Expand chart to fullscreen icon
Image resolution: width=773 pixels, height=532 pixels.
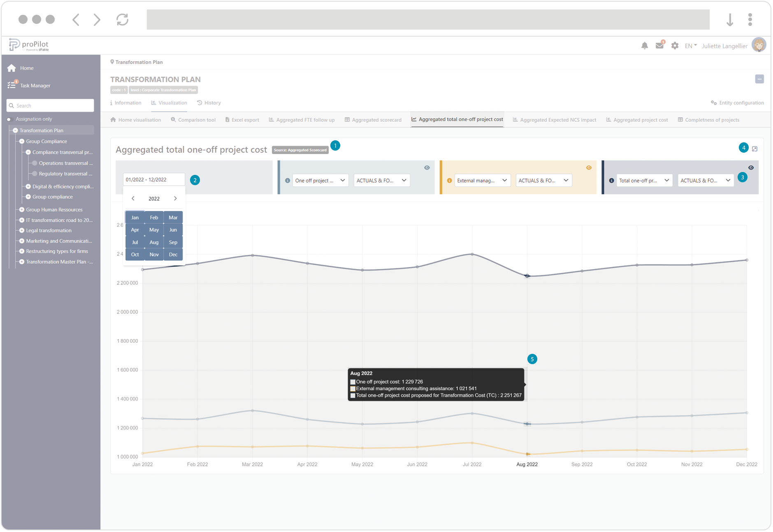[754, 149]
